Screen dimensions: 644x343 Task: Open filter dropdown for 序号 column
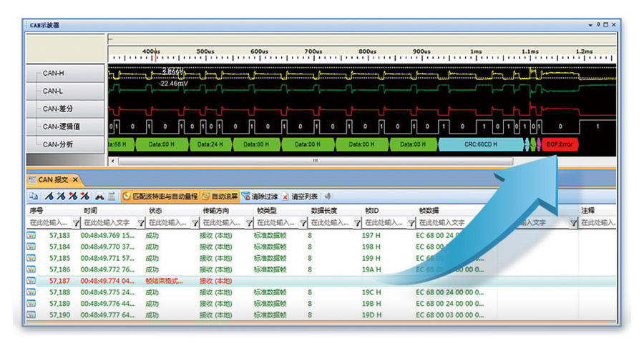coord(76,223)
